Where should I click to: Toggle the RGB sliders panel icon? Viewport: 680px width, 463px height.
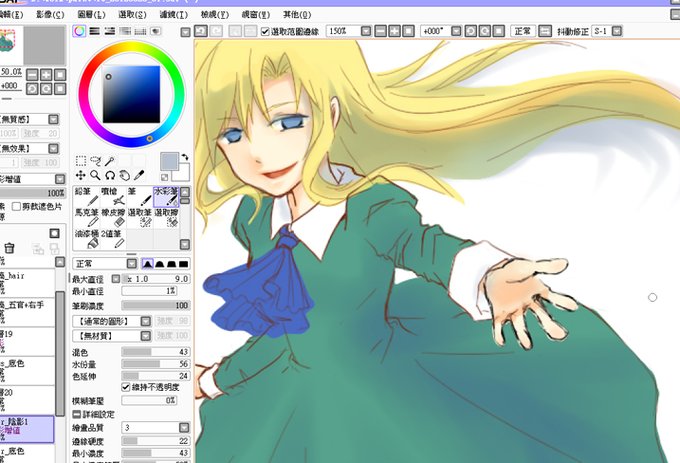click(x=95, y=31)
